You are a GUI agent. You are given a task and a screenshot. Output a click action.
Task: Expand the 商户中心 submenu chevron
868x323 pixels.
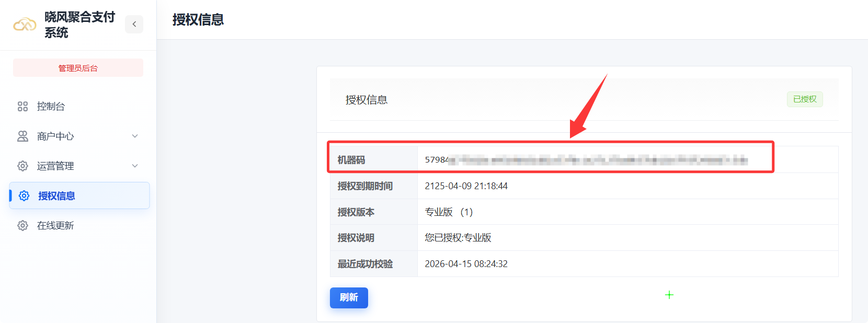point(135,136)
